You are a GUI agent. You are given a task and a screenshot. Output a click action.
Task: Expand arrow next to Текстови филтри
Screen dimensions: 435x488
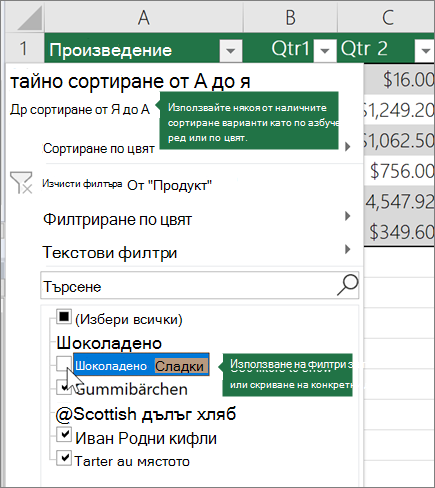[x=348, y=249]
